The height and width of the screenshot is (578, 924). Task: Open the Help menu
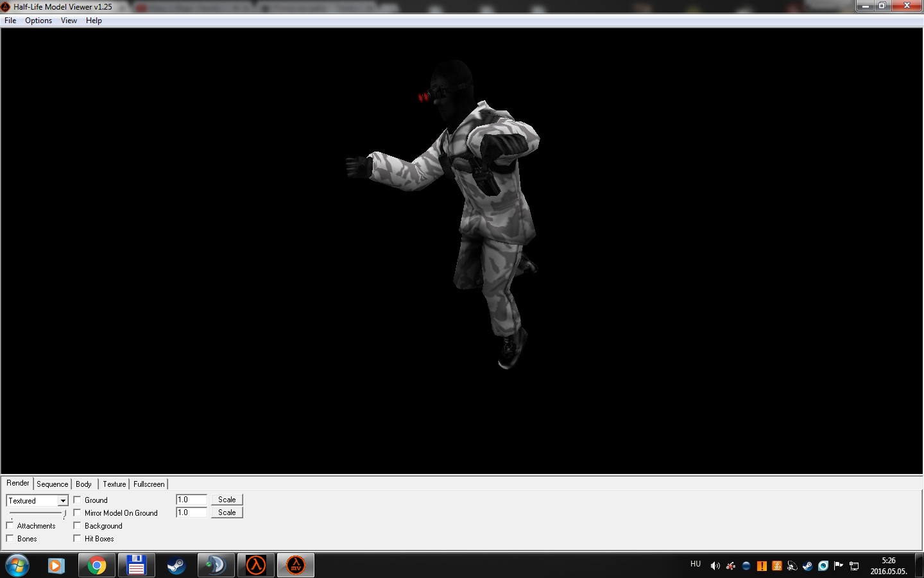94,21
